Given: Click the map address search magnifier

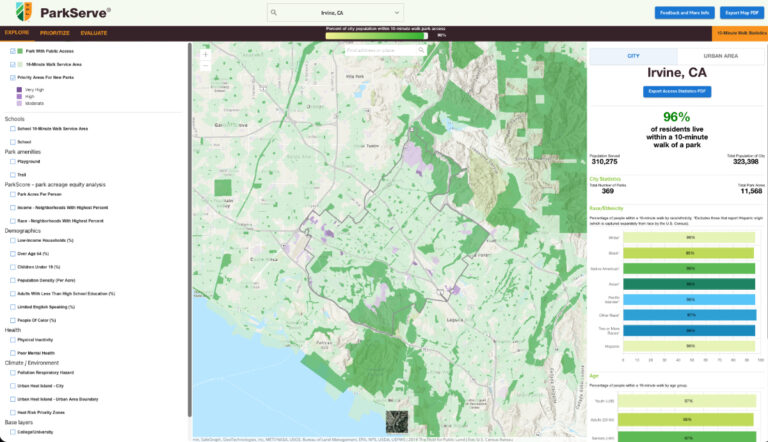Looking at the screenshot, I should tap(421, 50).
